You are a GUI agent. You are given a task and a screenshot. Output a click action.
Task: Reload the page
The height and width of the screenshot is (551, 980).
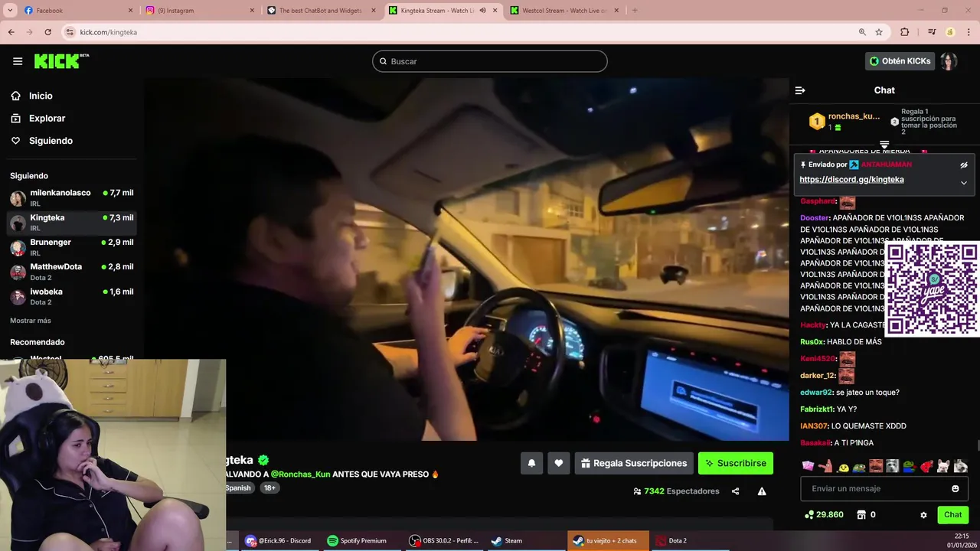coord(47,32)
